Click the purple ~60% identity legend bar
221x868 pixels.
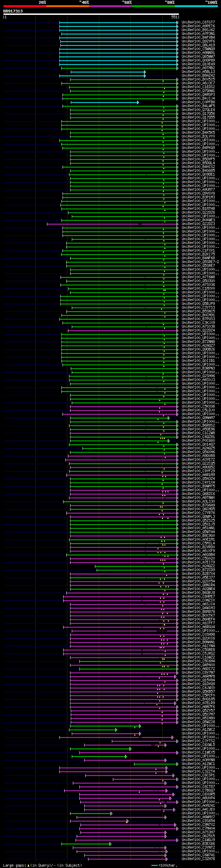(110, 6)
